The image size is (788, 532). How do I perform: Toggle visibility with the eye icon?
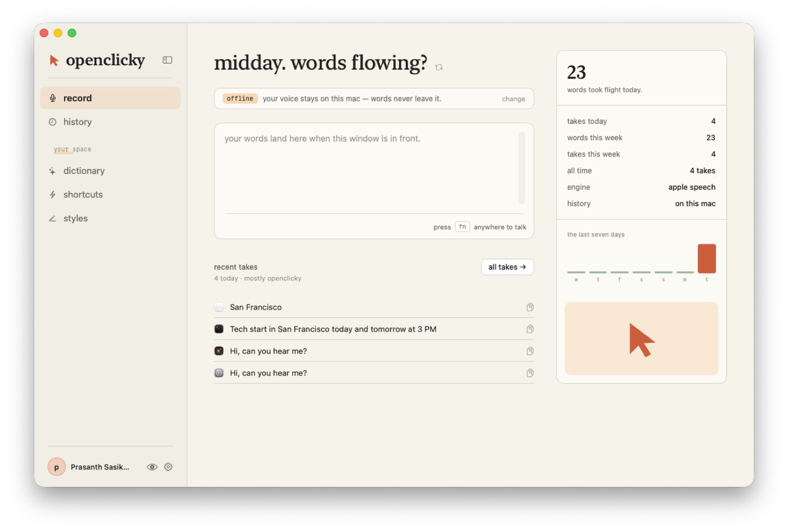(152, 467)
